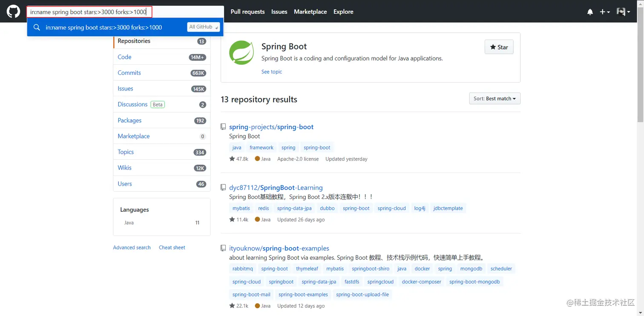The image size is (644, 316).
Task: Click the 22.1k stars count
Action: pos(239,306)
